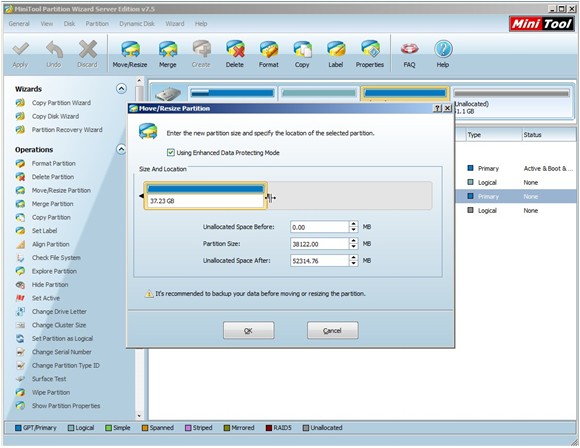Collapse the Operations section
Screen dimensions: 580x448
[x=121, y=149]
